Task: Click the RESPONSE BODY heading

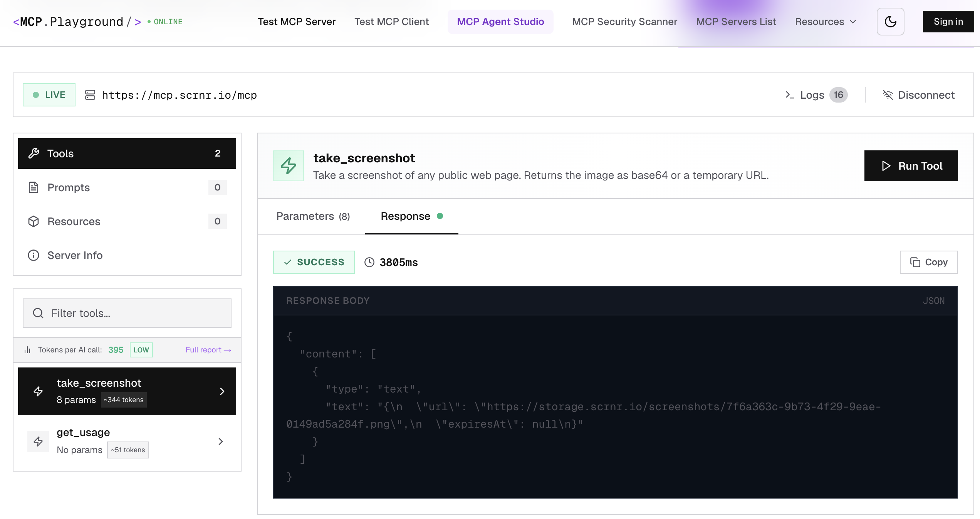Action: pos(328,301)
